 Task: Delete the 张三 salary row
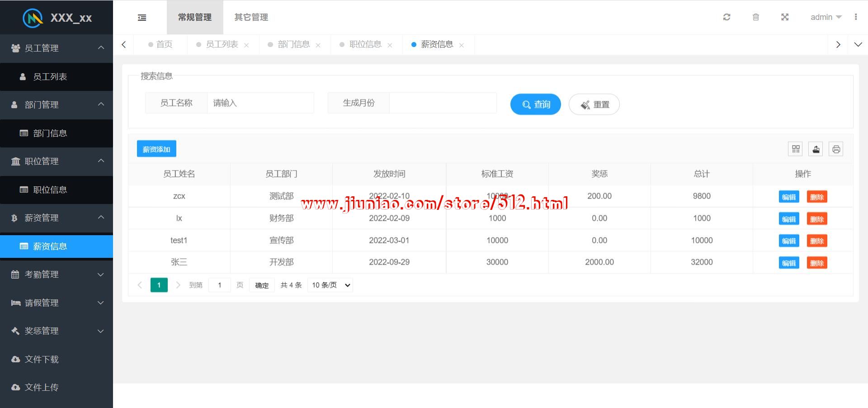817,263
